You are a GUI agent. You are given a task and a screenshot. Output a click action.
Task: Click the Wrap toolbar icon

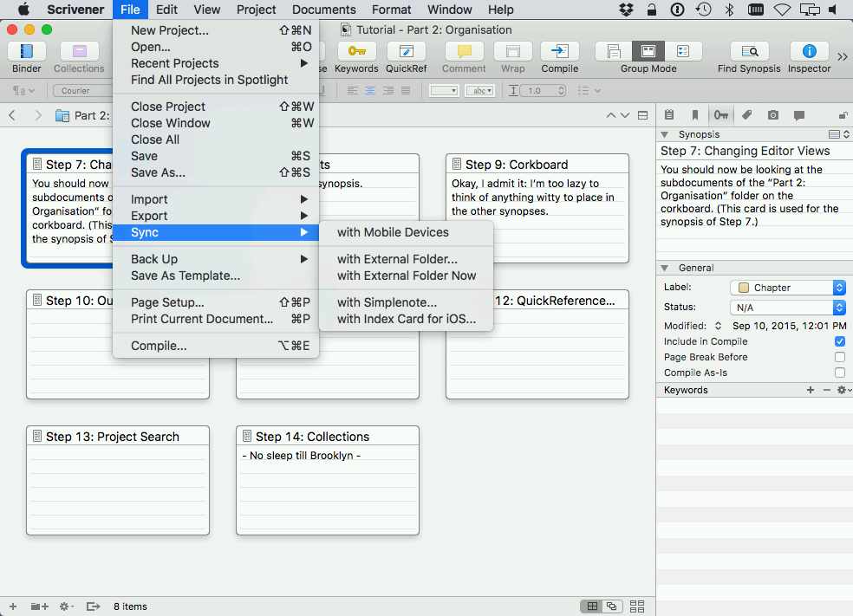[512, 52]
